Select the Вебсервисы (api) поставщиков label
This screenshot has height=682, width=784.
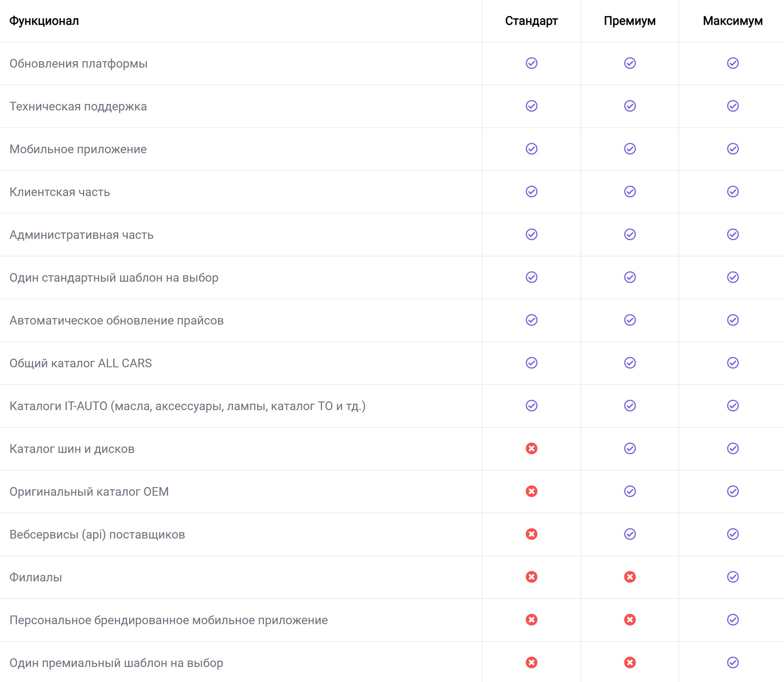[97, 534]
